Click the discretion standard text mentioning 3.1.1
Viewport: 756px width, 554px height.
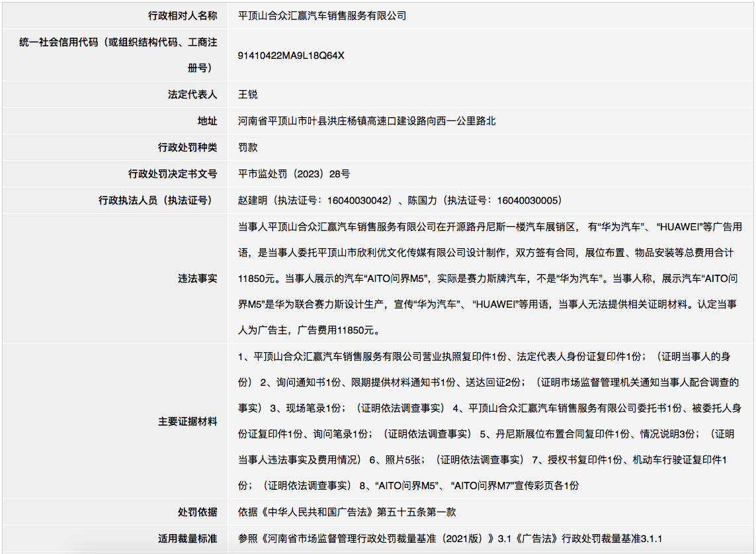click(x=450, y=539)
